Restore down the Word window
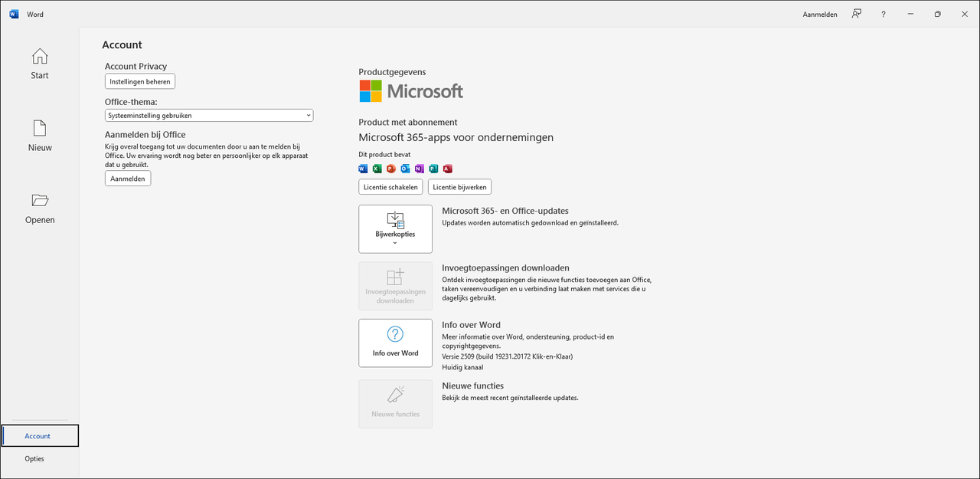 coord(937,14)
